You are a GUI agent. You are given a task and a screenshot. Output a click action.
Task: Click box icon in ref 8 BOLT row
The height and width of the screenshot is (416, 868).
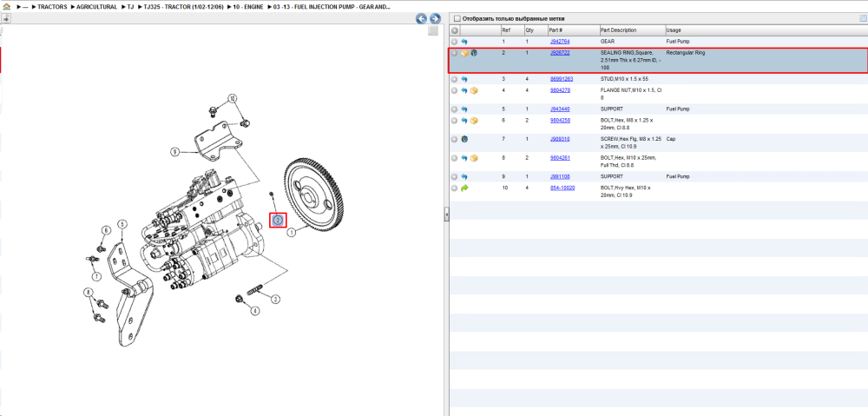(474, 158)
